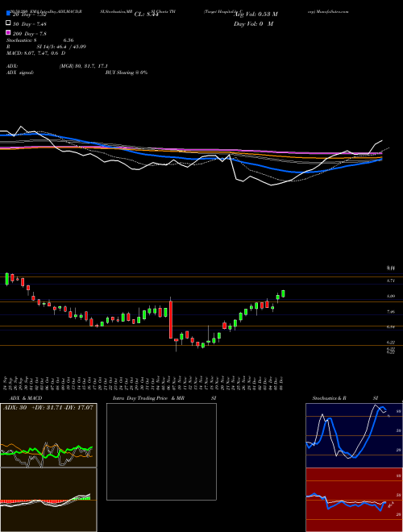Click the 8.71 price axis label
Viewport: 403px width, 532px height.
391,281
